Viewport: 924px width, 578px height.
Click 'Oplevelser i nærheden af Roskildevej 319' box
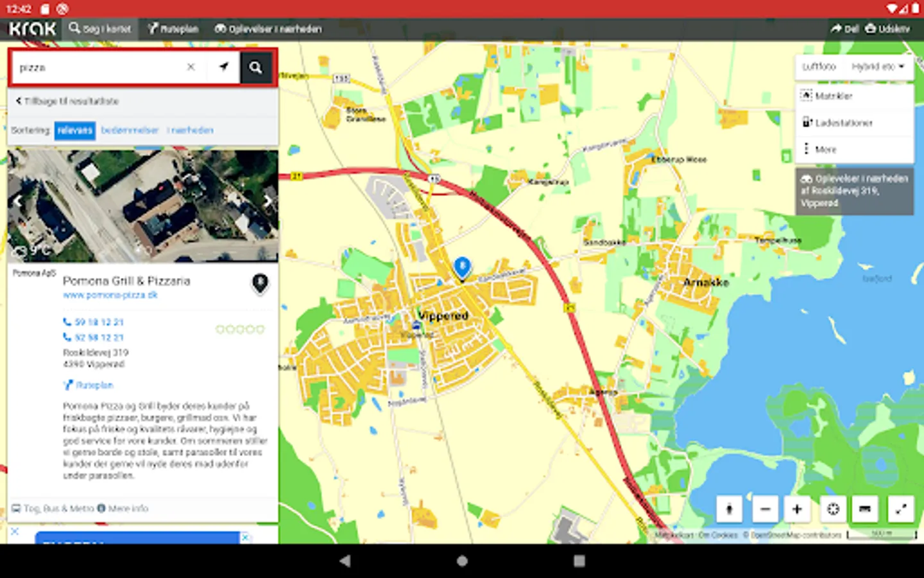tap(855, 191)
